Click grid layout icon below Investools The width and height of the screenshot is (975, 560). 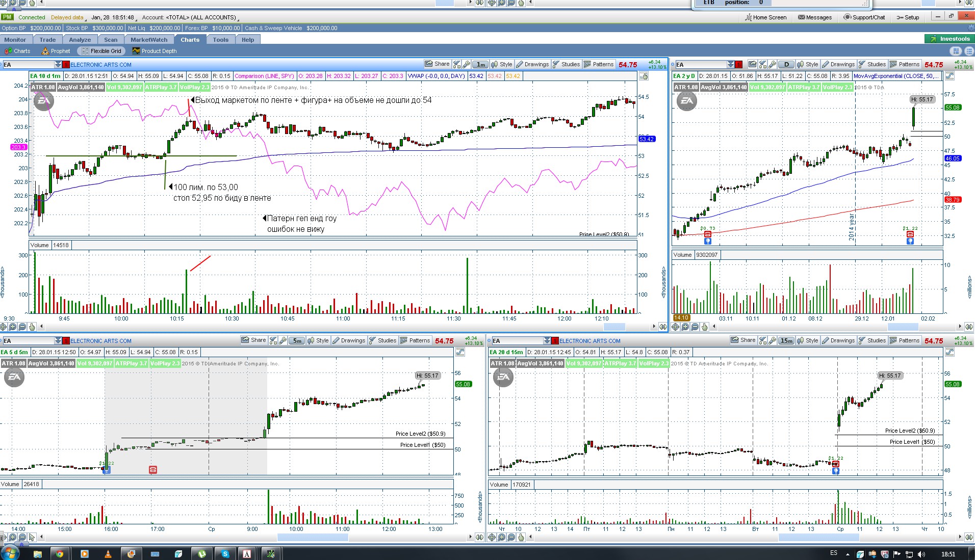coord(956,51)
